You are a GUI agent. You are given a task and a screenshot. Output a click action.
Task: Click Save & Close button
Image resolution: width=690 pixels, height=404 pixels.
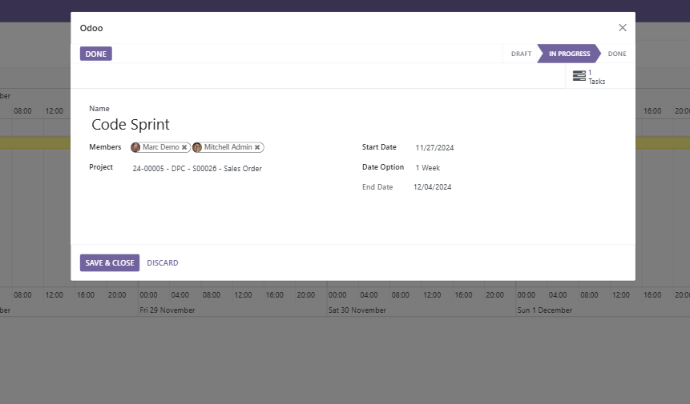110,263
